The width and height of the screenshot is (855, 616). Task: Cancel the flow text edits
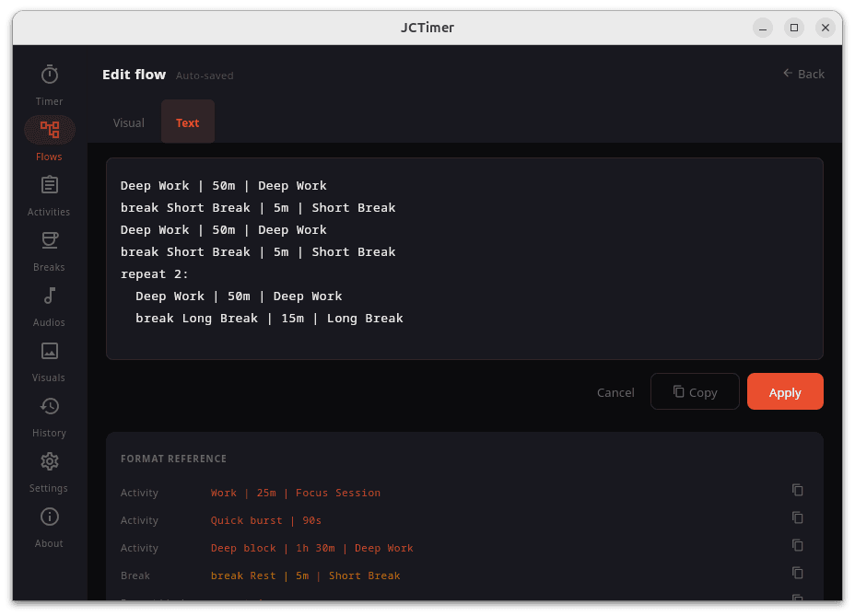pos(615,392)
